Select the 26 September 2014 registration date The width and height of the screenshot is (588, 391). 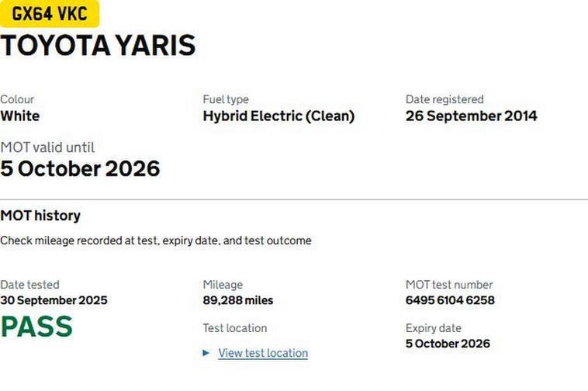tap(471, 116)
